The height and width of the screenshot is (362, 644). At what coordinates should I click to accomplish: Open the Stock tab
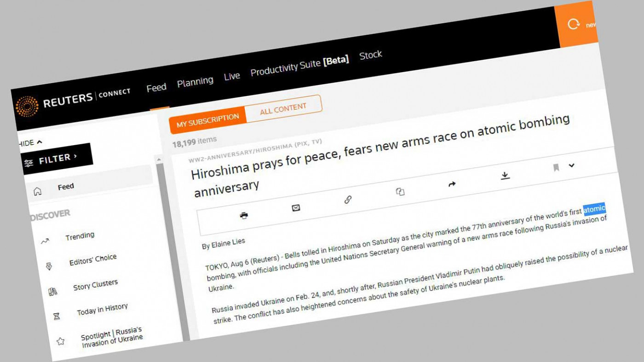(371, 55)
